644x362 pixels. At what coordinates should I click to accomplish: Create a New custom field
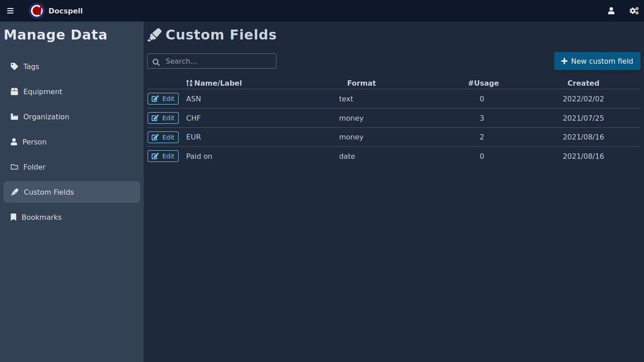597,61
